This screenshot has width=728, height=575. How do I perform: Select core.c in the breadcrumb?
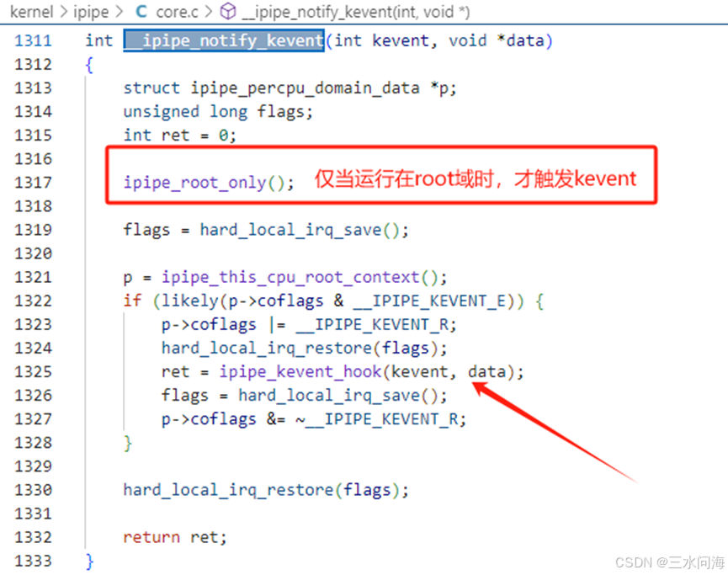point(177,12)
